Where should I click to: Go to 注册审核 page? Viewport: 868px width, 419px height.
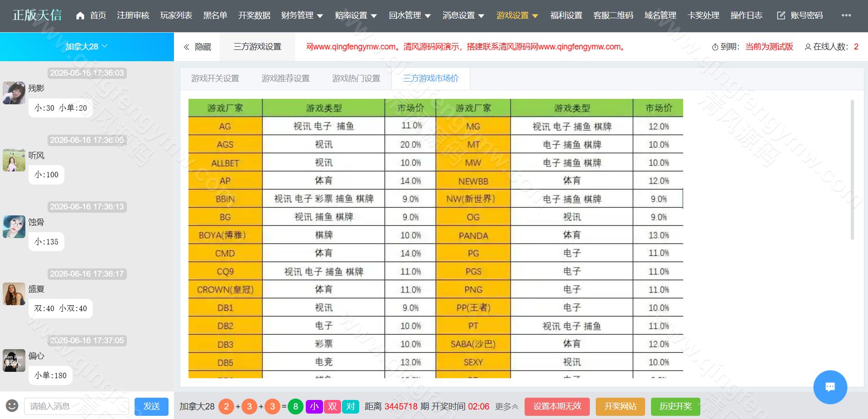[133, 15]
